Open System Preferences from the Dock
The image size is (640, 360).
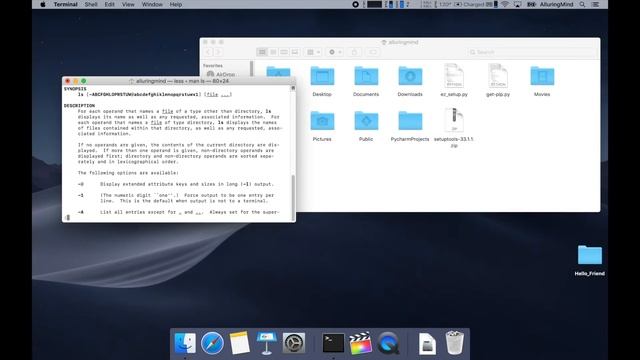tap(294, 343)
